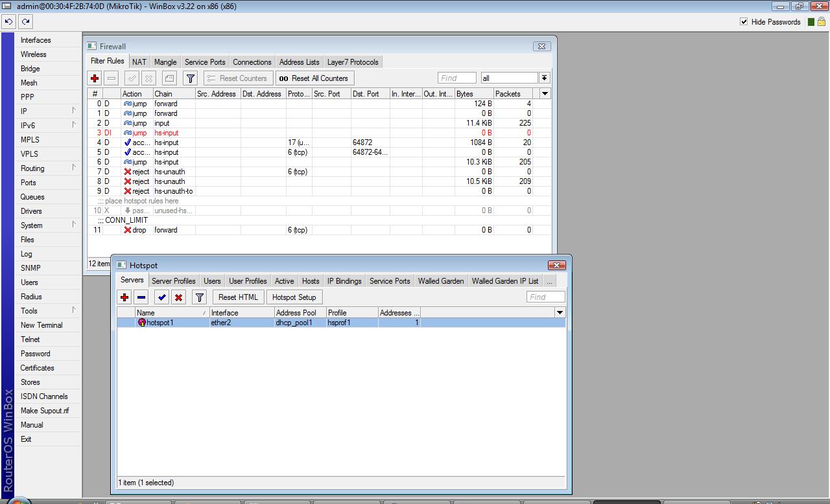The width and height of the screenshot is (830, 504).
Task: Open the Address Lists tab
Action: (x=299, y=62)
